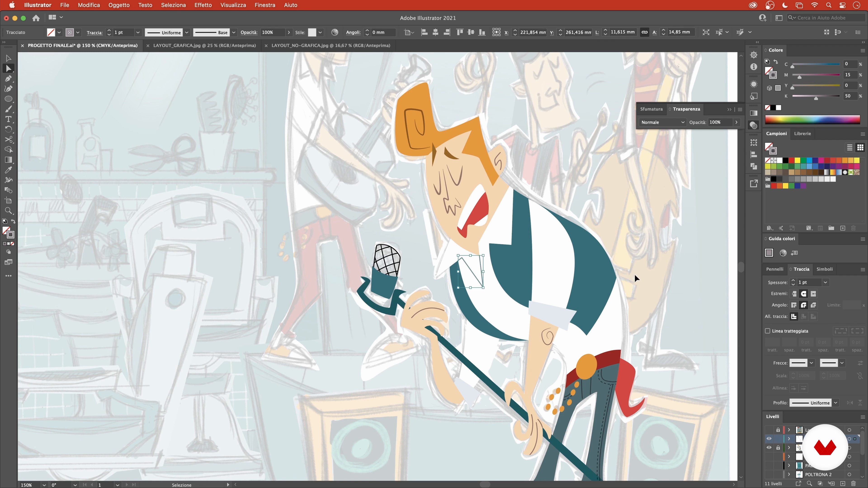Click the Opacità link in control bar
Image resolution: width=868 pixels, height=488 pixels.
click(249, 32)
